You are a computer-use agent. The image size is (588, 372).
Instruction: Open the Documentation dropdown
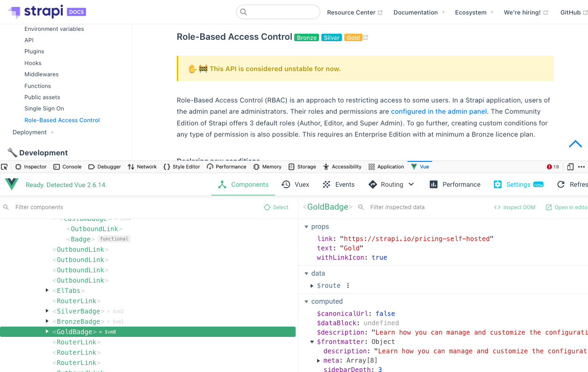tap(419, 13)
